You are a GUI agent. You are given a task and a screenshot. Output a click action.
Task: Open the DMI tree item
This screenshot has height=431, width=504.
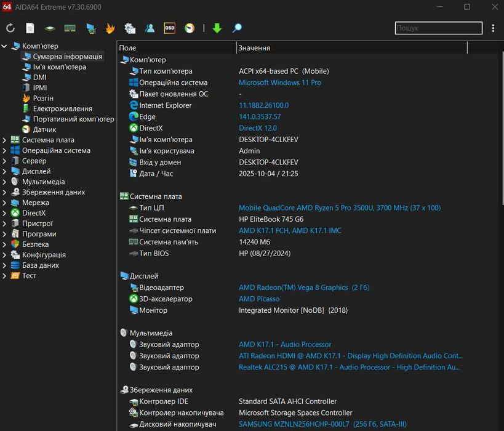40,77
